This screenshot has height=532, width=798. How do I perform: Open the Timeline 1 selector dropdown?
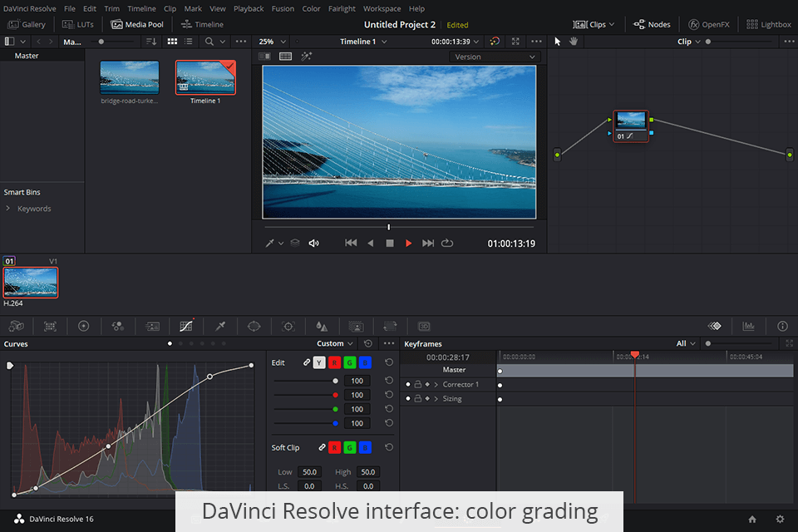363,42
